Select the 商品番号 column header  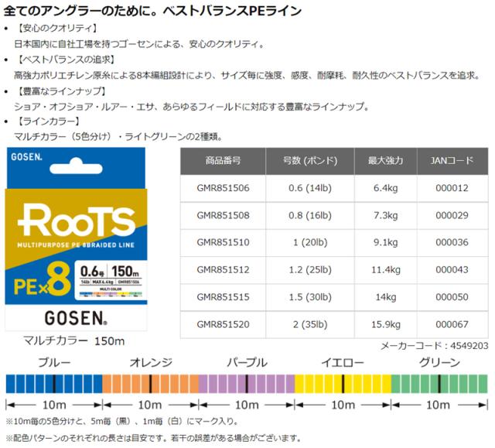[x=223, y=161]
